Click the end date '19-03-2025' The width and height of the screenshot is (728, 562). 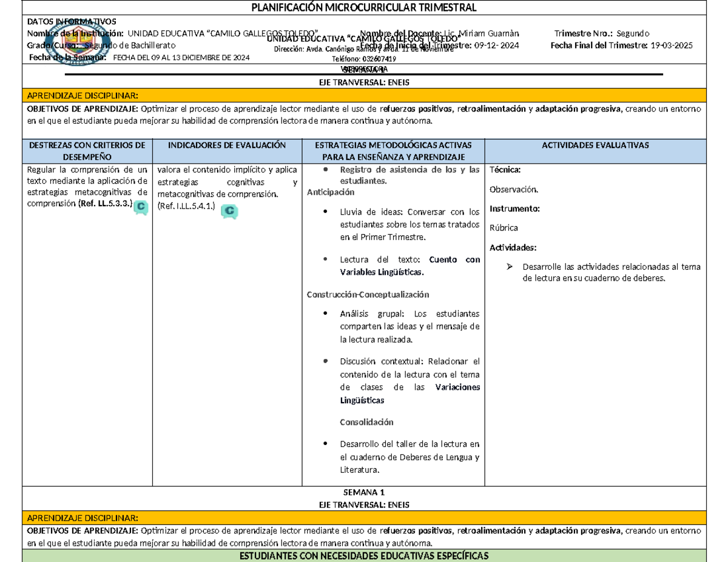(671, 45)
